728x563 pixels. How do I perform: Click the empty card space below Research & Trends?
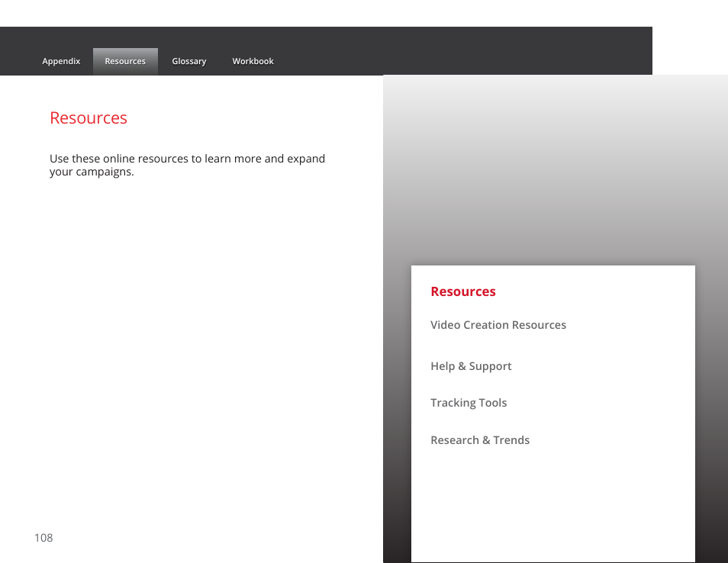(x=553, y=503)
